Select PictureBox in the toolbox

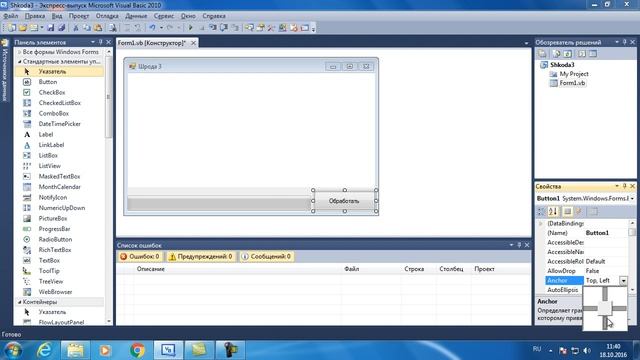click(x=59, y=218)
